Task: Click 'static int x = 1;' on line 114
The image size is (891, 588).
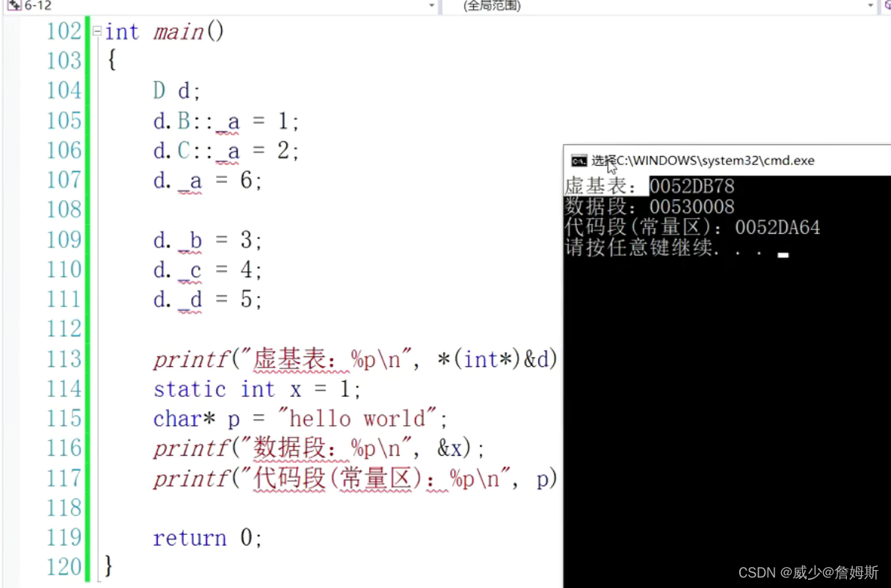Action: 257,390
